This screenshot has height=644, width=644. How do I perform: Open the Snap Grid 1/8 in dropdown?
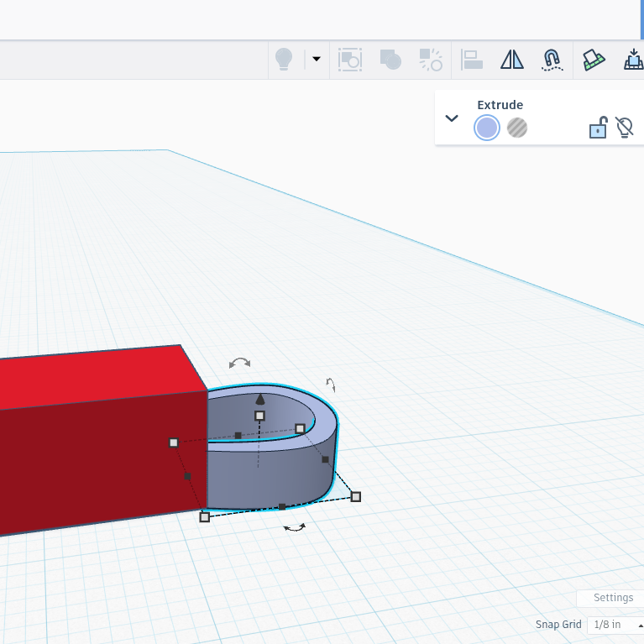coord(615,625)
